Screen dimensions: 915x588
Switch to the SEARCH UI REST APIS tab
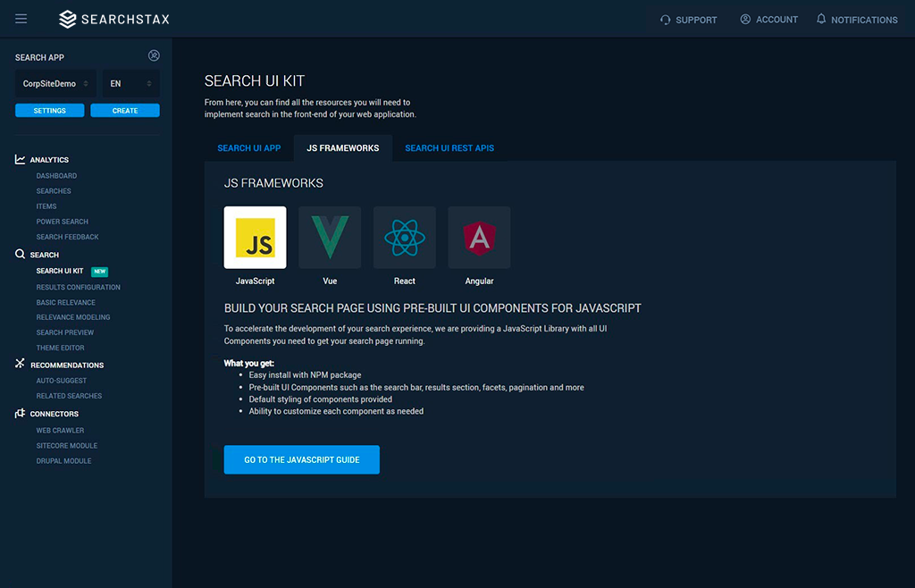[449, 147]
